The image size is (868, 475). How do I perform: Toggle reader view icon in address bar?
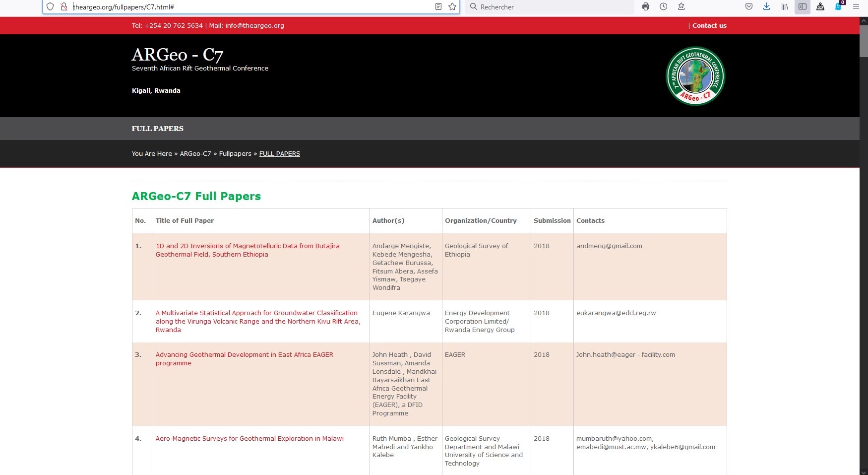click(438, 6)
